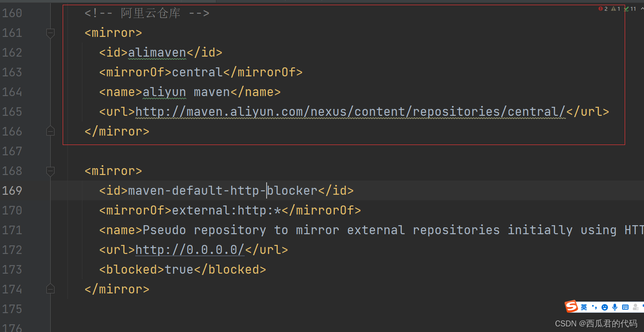644x332 pixels.
Task: Click the microphone voice input icon
Action: click(615, 307)
